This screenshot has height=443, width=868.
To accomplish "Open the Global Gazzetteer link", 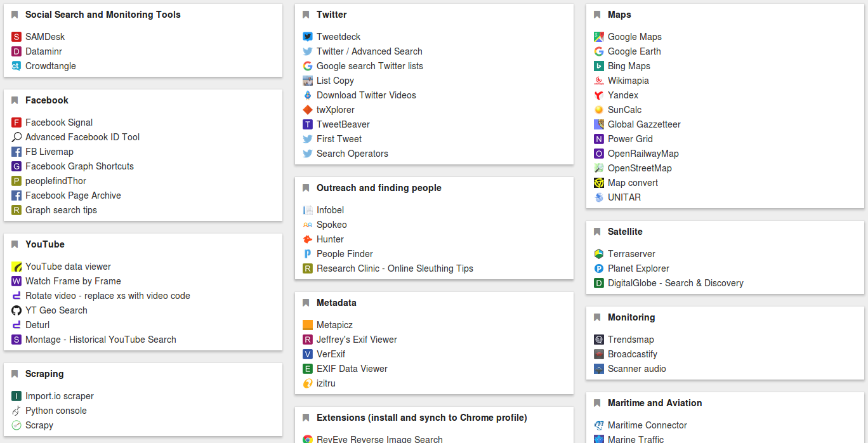I will pos(644,124).
